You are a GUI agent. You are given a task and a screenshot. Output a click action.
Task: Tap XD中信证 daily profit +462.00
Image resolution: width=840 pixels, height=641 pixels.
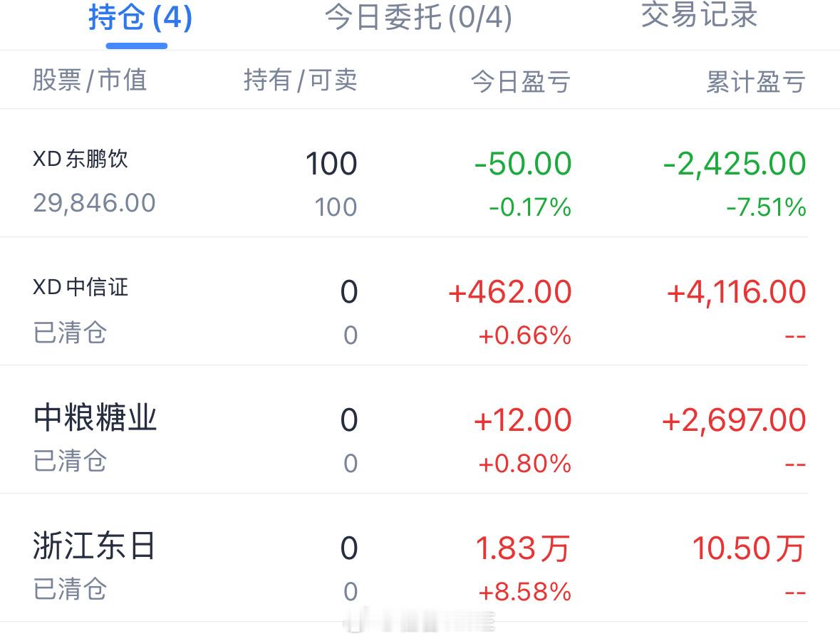(510, 293)
